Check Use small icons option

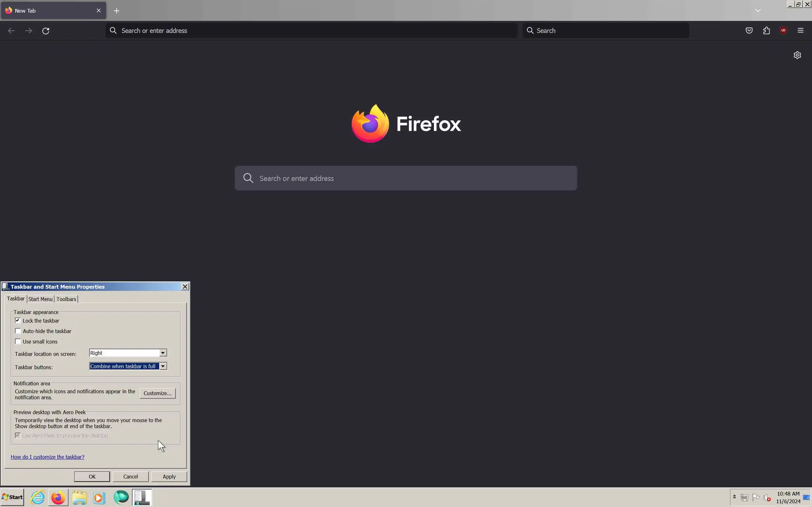click(18, 341)
